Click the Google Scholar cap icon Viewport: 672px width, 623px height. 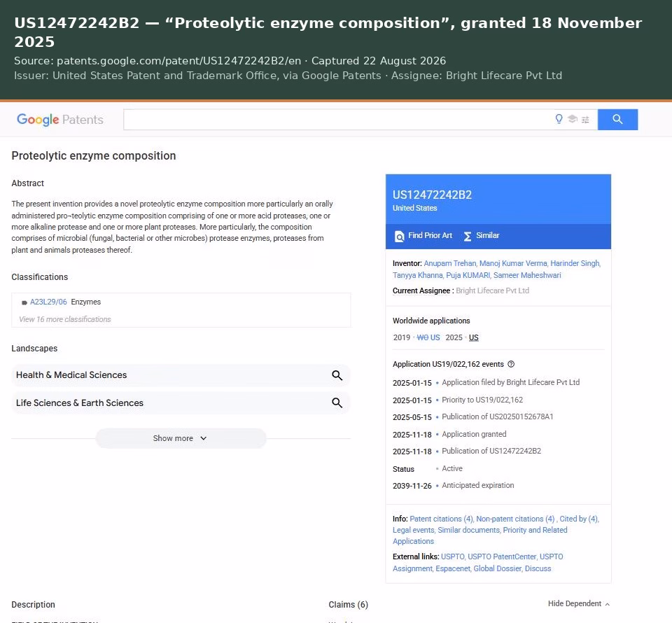coord(573,119)
